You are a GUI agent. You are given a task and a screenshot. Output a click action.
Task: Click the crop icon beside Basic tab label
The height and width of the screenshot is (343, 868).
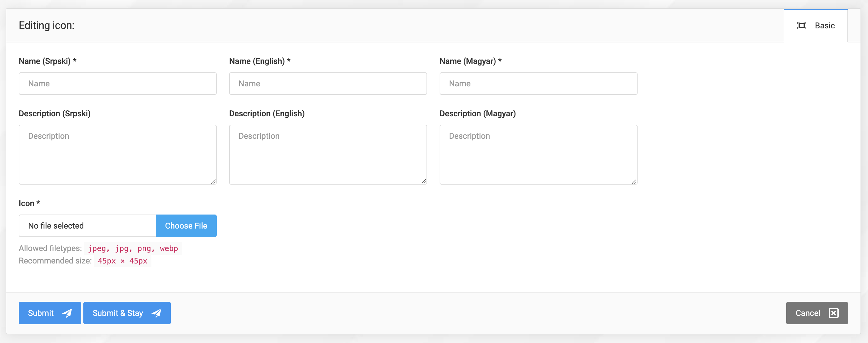click(x=801, y=25)
